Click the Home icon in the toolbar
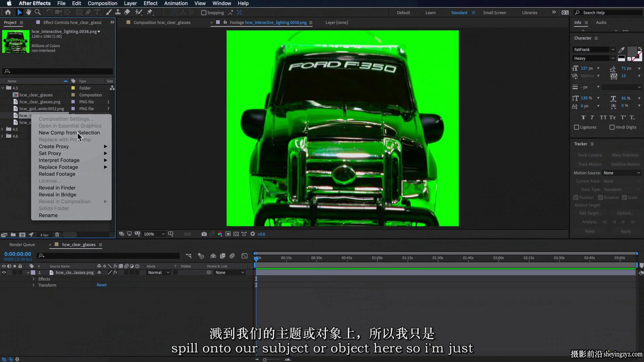The image size is (644, 362). coord(8,12)
